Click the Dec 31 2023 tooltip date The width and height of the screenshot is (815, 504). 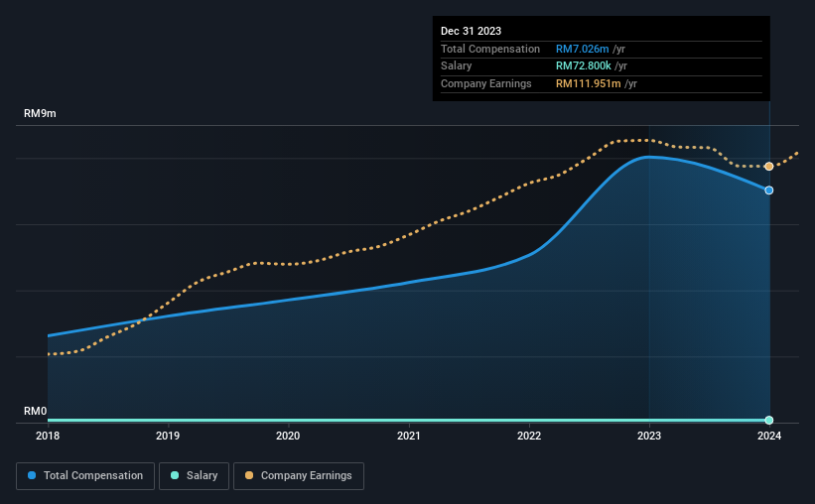[471, 31]
